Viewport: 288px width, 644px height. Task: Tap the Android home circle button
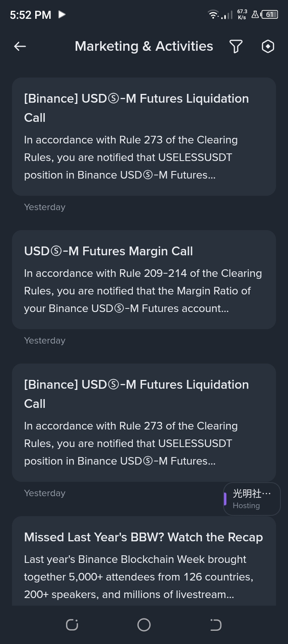(x=144, y=624)
